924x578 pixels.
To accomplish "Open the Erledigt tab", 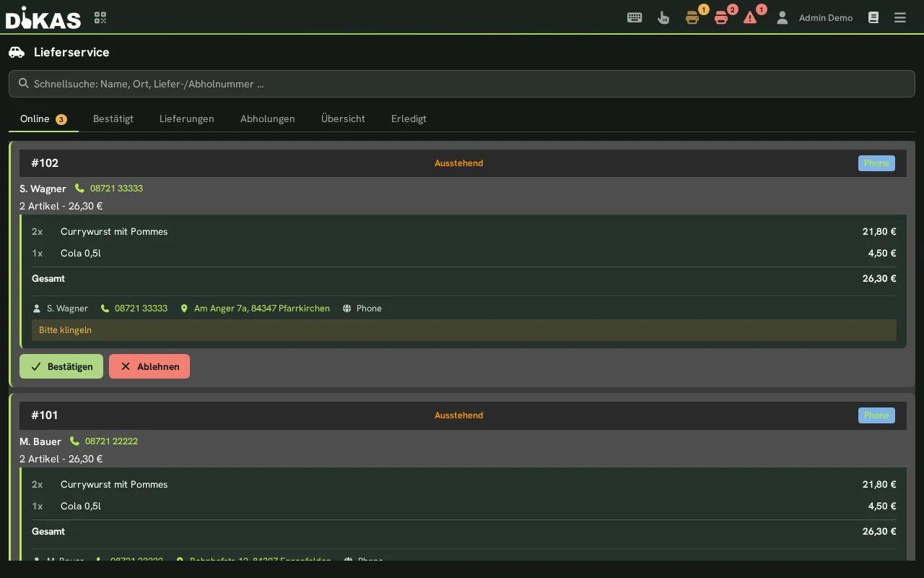I will pos(409,118).
